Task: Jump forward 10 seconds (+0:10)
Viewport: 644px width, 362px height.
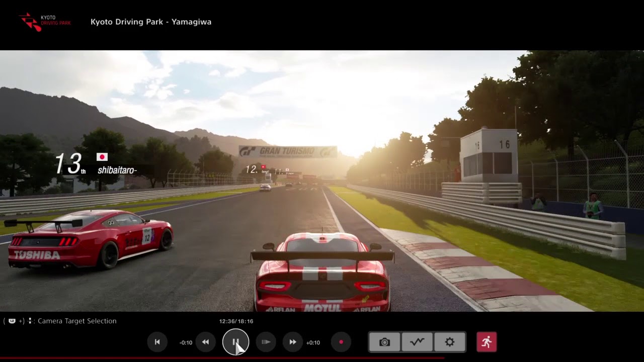Action: [x=313, y=342]
